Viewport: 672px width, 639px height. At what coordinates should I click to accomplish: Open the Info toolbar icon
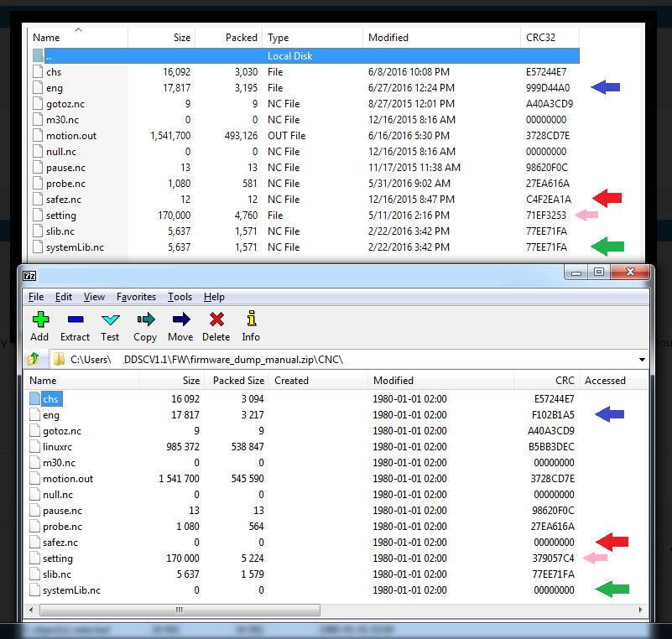[250, 325]
